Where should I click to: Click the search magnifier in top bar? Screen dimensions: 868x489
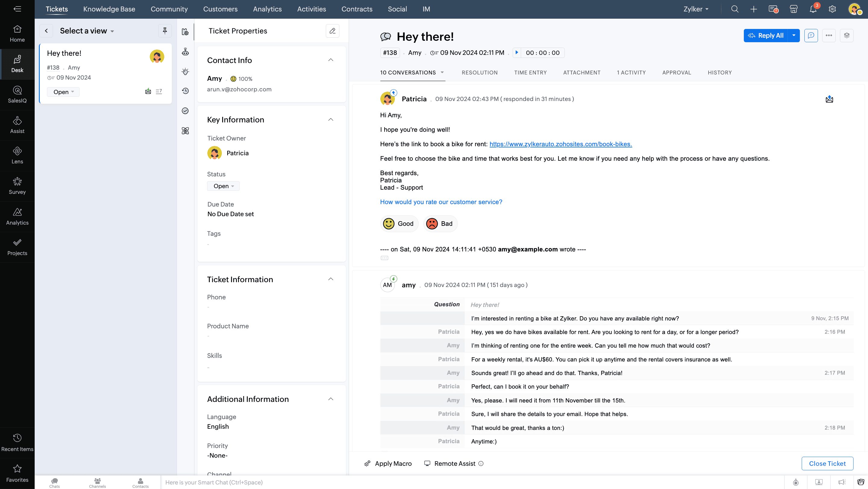click(734, 9)
